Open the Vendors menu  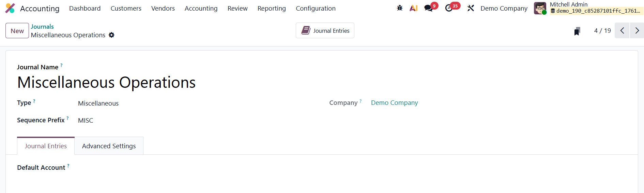point(163,8)
